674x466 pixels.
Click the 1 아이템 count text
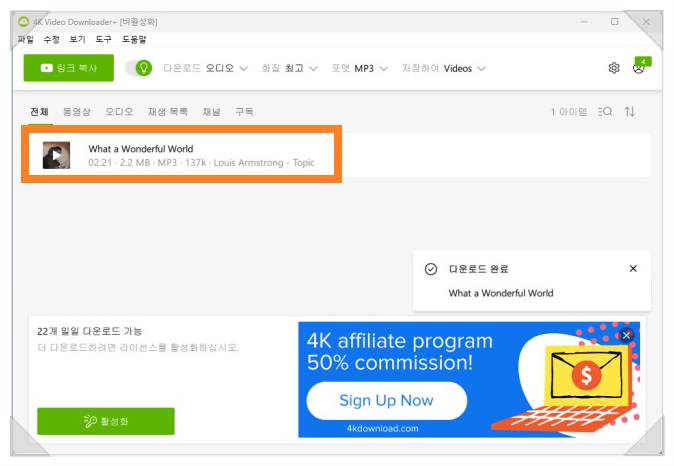point(569,112)
